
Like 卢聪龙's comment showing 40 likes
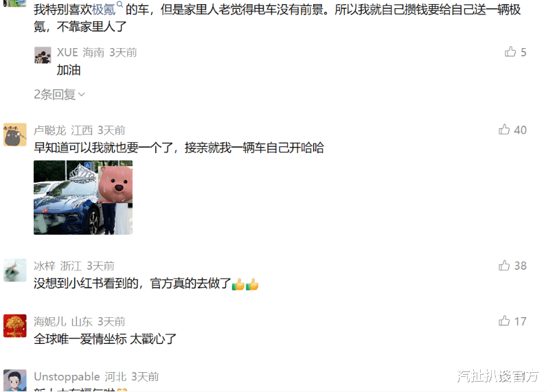(x=504, y=130)
